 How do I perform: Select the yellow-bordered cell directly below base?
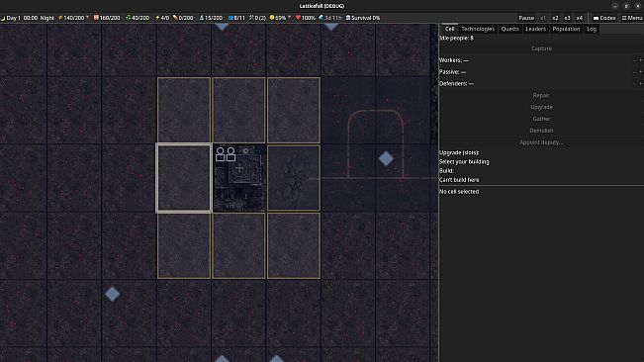pos(238,245)
